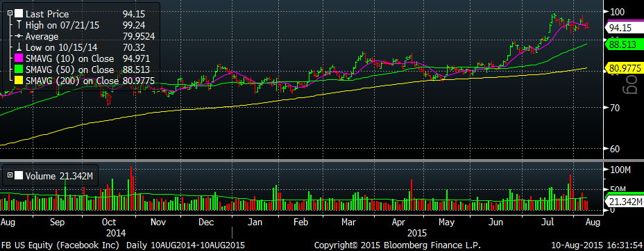Click the 94.971 SMAVG value in legend

point(135,58)
